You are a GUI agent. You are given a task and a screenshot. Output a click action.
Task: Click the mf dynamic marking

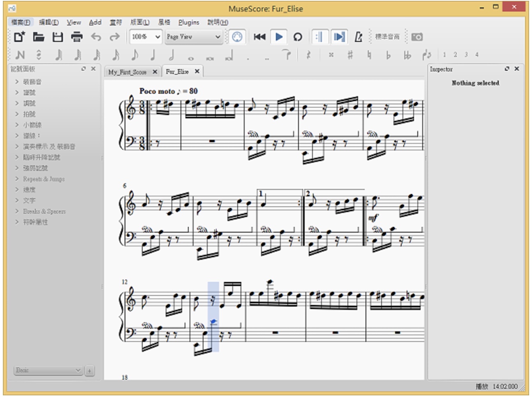[x=373, y=218]
